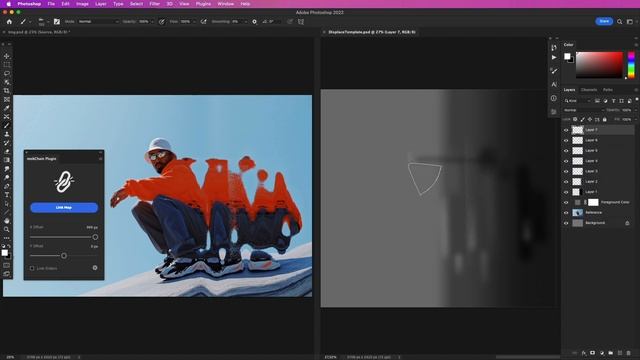Screen dimensions: 640x360
Task: Open the History panel icon
Action: [x=554, y=47]
